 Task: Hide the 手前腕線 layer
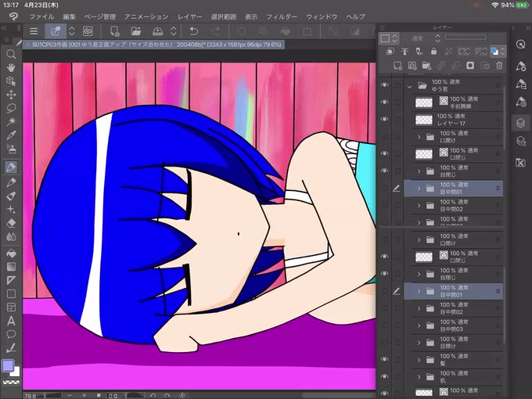tap(384, 102)
